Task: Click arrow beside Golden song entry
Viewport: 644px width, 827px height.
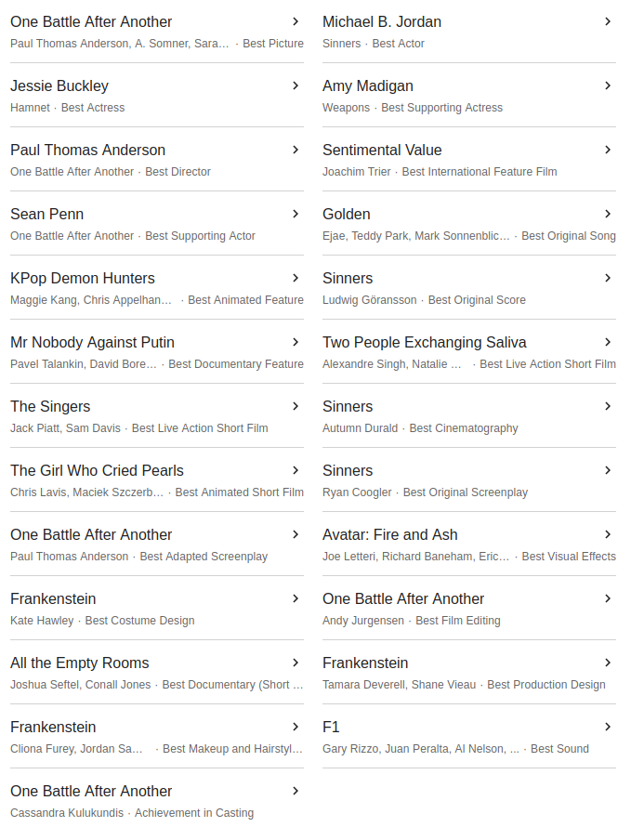Action: coord(608,214)
